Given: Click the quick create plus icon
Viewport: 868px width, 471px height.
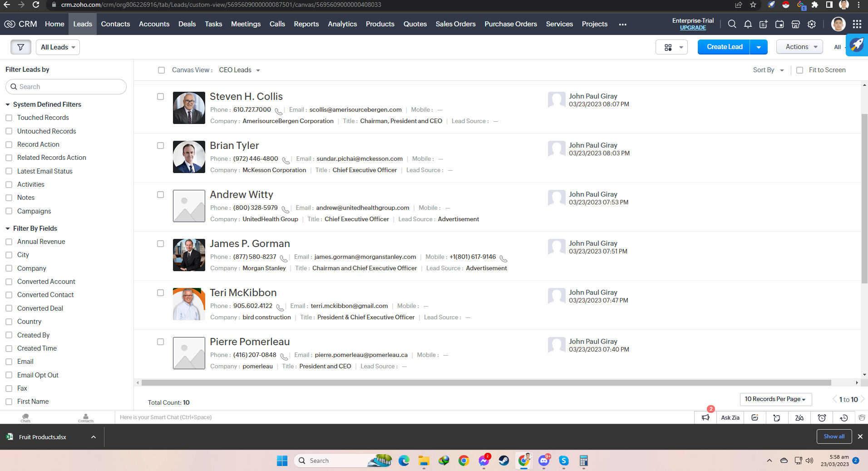Looking at the screenshot, I should [764, 24].
